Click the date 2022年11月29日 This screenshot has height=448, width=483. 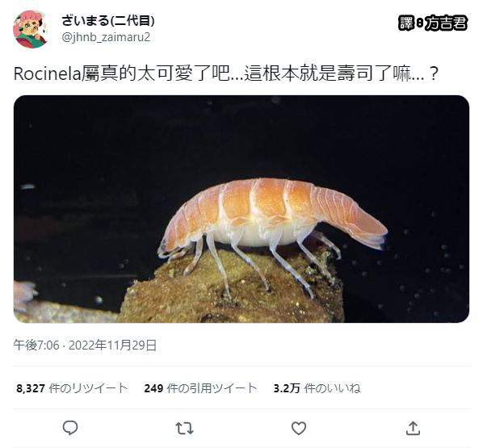pos(113,345)
